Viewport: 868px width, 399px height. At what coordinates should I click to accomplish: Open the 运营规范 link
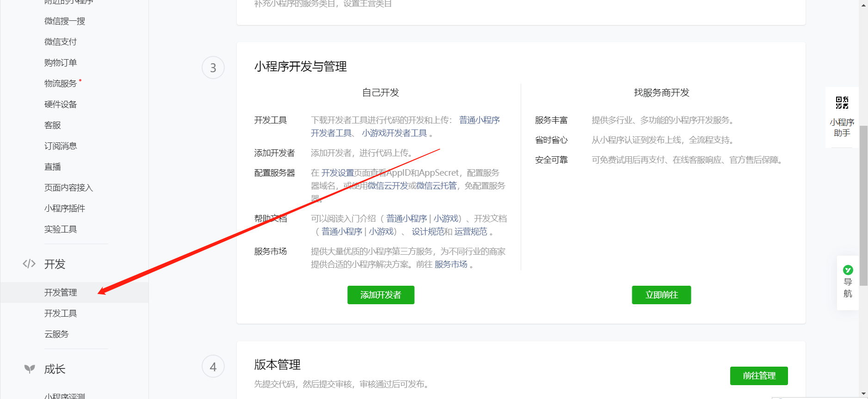(x=471, y=232)
